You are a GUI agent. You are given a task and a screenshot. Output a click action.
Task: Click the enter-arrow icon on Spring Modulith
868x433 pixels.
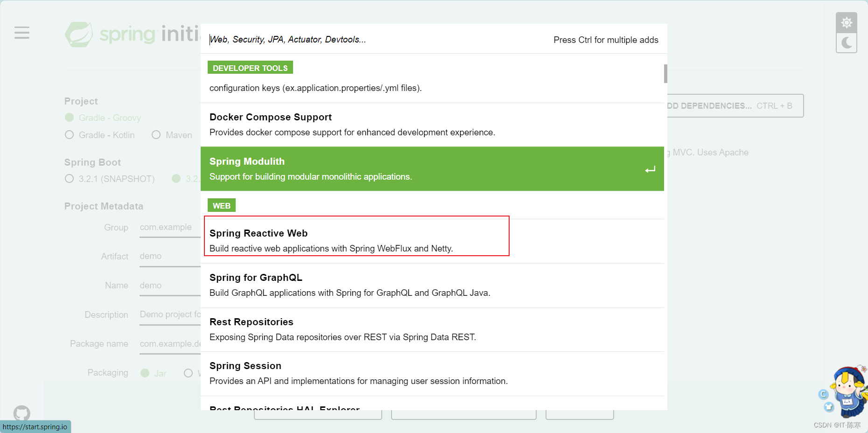[x=650, y=169]
